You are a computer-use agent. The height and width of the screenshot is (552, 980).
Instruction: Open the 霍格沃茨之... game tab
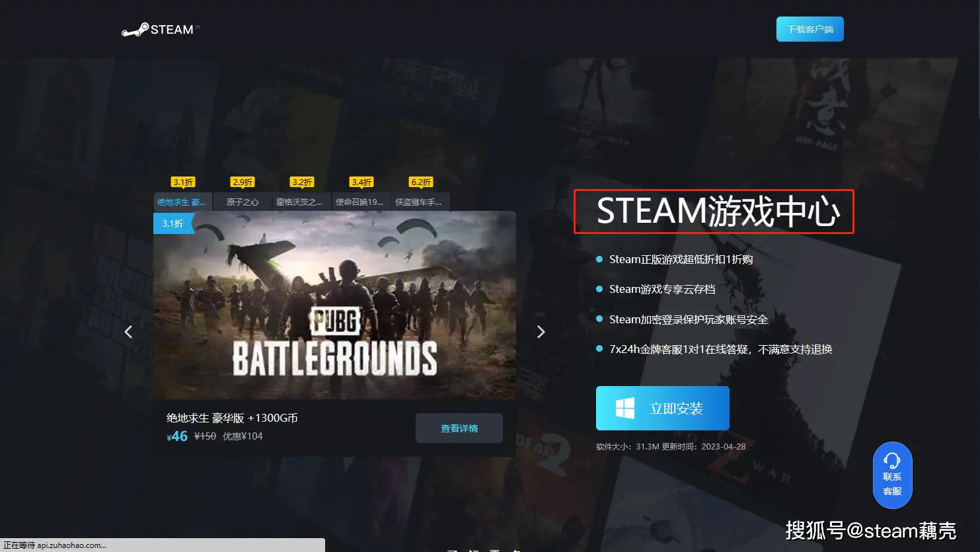click(300, 202)
